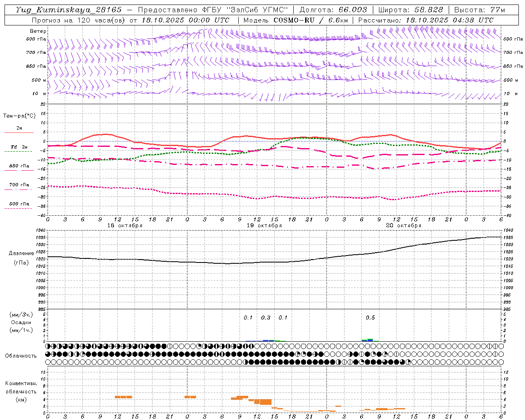Select forecast start time 18.10.2025 00:00 UTC
Screen dimensions: 525x420
point(185,20)
